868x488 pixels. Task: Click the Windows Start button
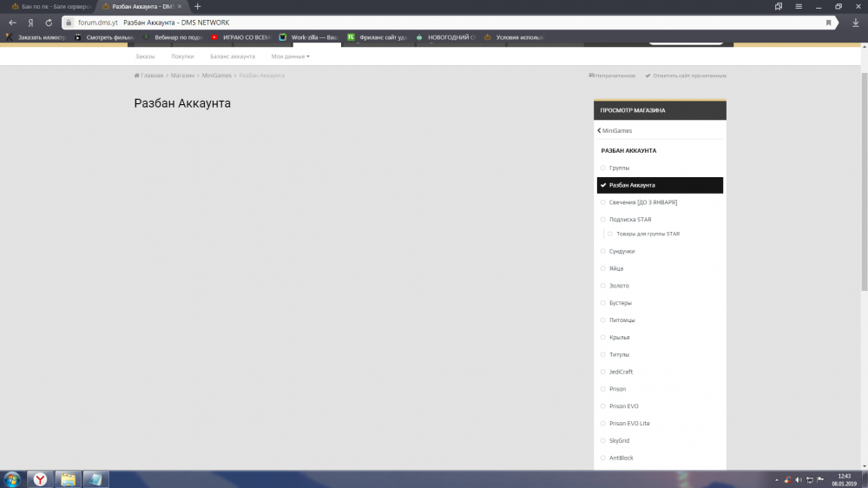point(12,479)
